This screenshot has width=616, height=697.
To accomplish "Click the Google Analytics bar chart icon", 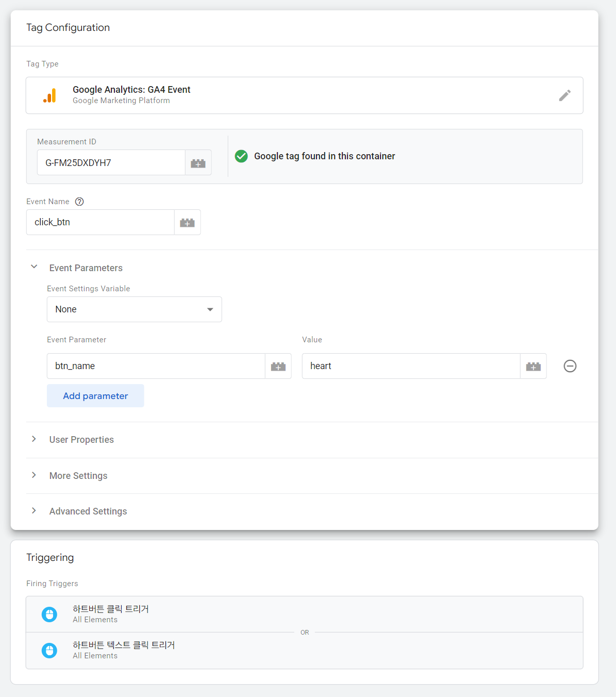I will pyautogui.click(x=50, y=95).
